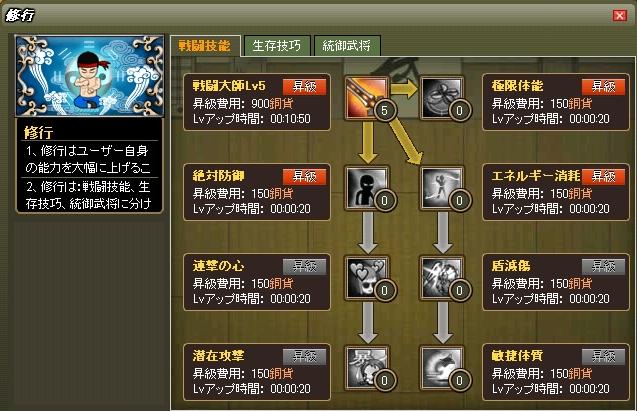
Task: Click the greyed 昇級 button for 連撃の心
Action: (x=304, y=267)
